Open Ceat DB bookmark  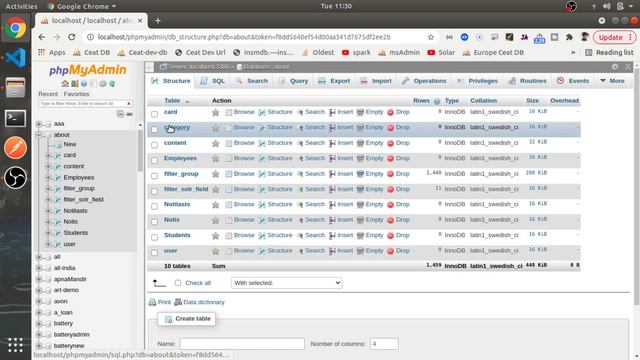[x=92, y=53]
